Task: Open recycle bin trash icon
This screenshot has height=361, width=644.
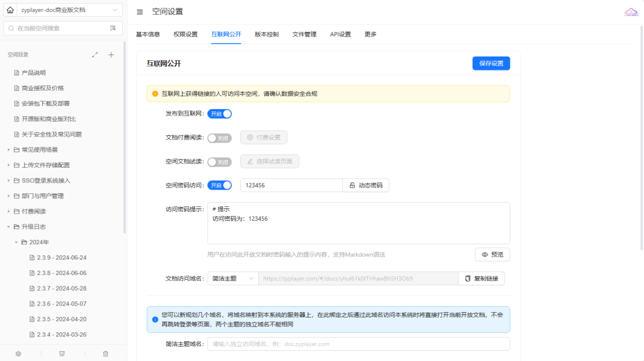Action: pyautogui.click(x=106, y=354)
